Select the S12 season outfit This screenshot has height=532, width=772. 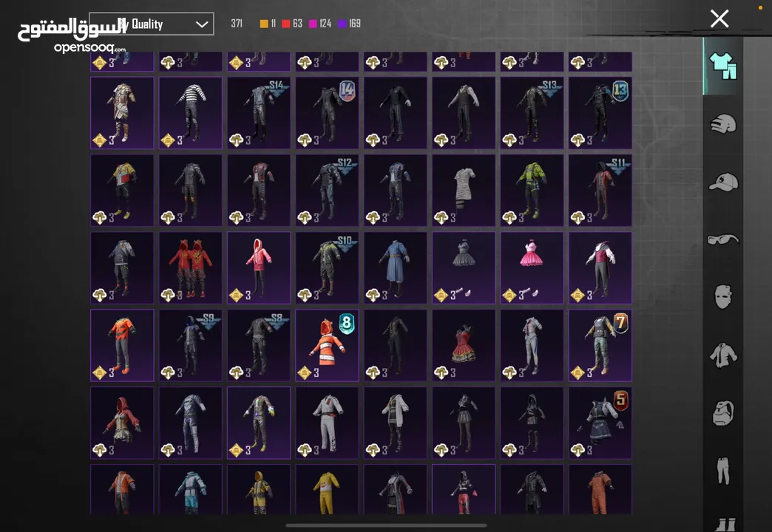pos(328,191)
